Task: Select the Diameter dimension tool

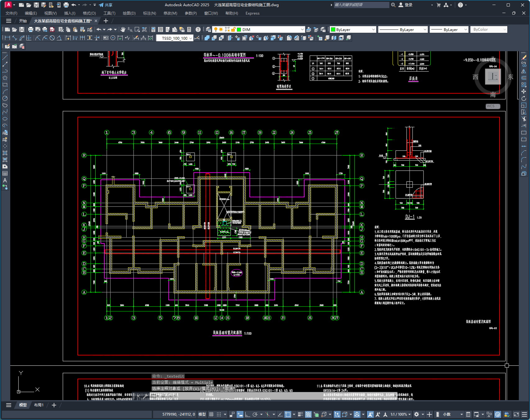Action: point(52,38)
